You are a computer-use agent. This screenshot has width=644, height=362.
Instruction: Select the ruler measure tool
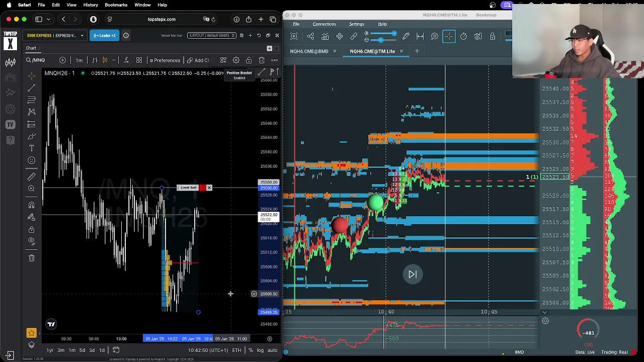tap(32, 176)
